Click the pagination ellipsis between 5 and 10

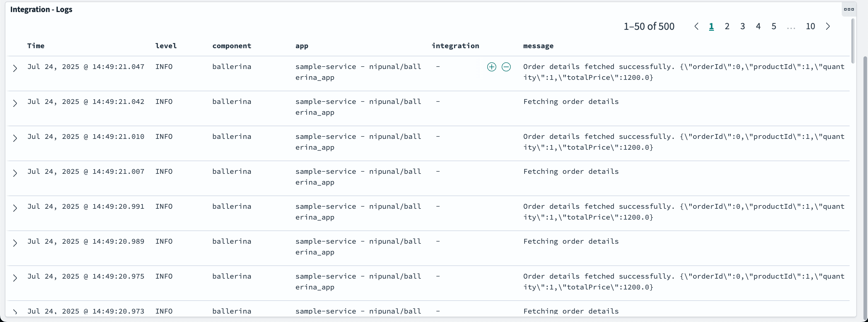791,28
